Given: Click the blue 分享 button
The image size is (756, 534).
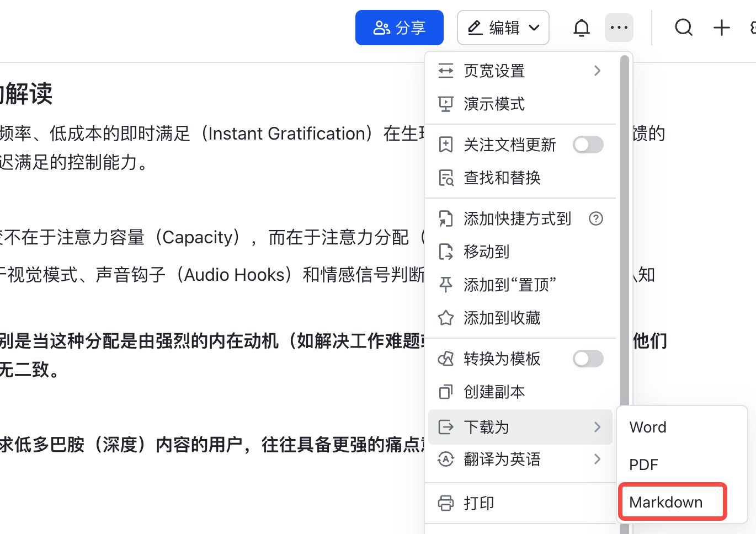Looking at the screenshot, I should pos(400,28).
